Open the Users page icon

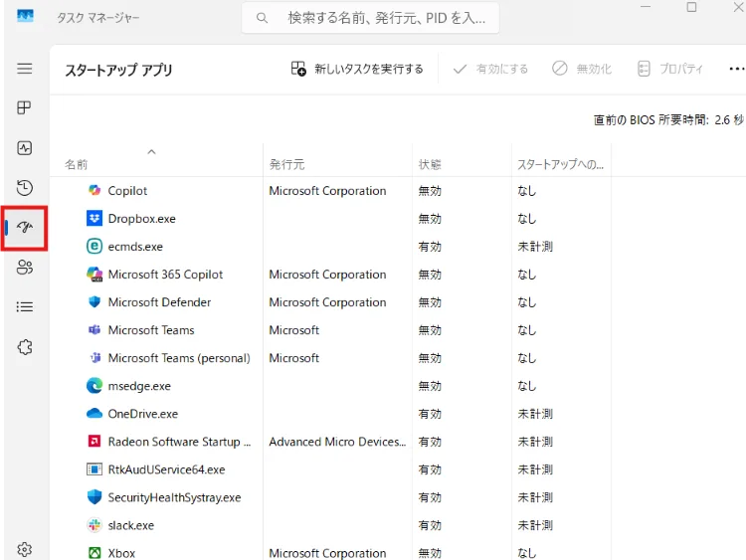[x=25, y=268]
